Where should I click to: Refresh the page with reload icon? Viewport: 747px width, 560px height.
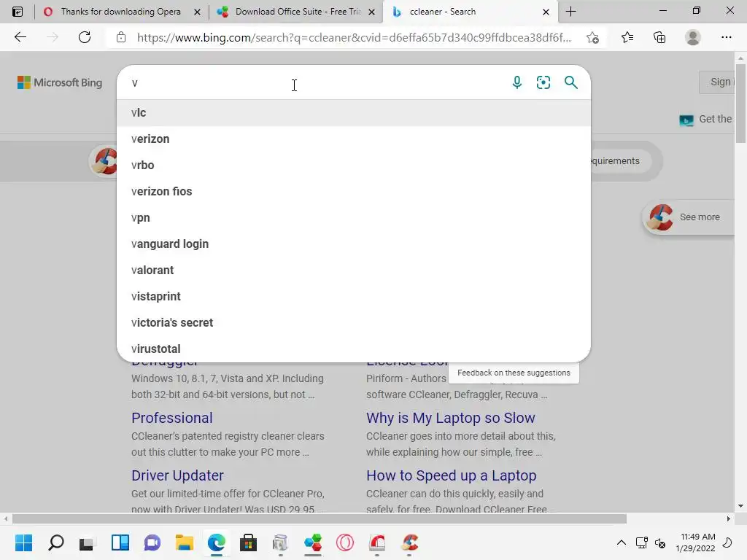[85, 37]
